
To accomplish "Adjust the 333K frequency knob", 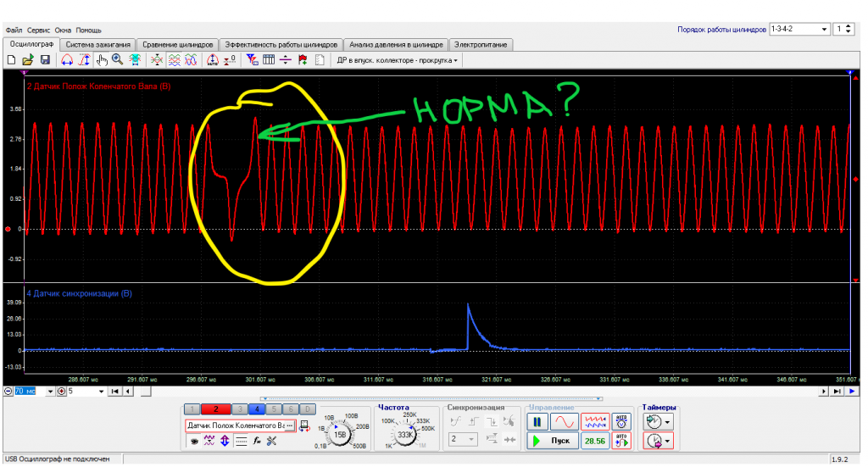I will tap(405, 434).
